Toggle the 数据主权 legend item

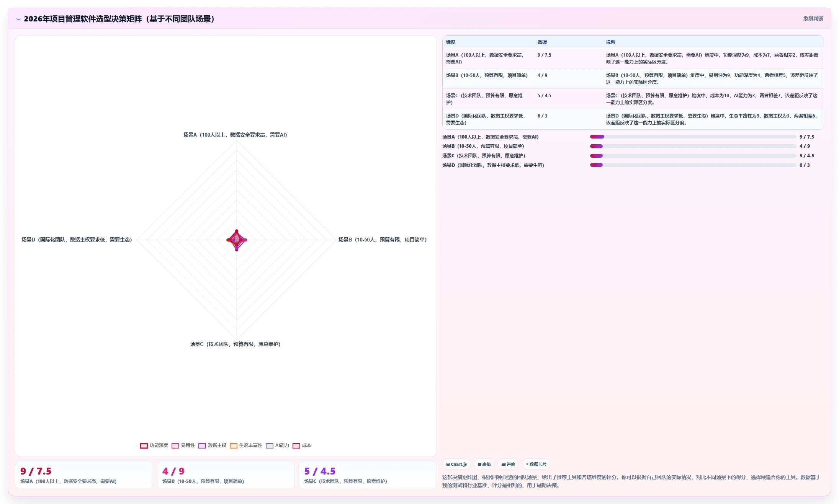[x=212, y=445]
